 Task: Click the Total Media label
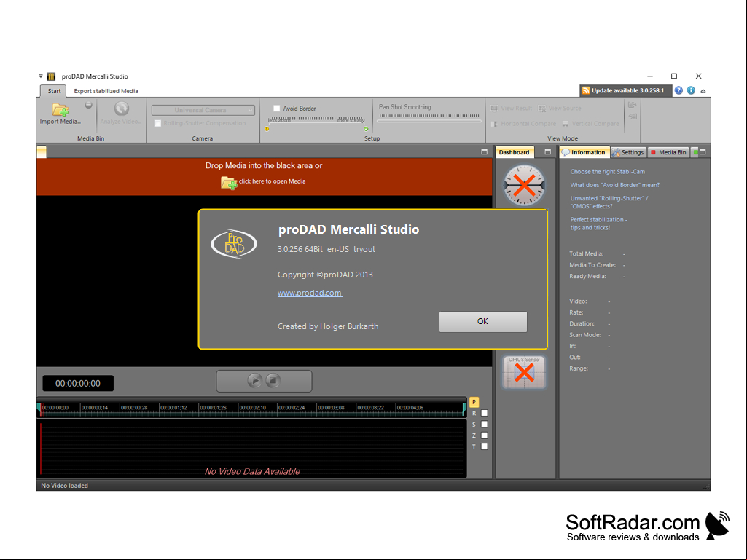pos(586,254)
